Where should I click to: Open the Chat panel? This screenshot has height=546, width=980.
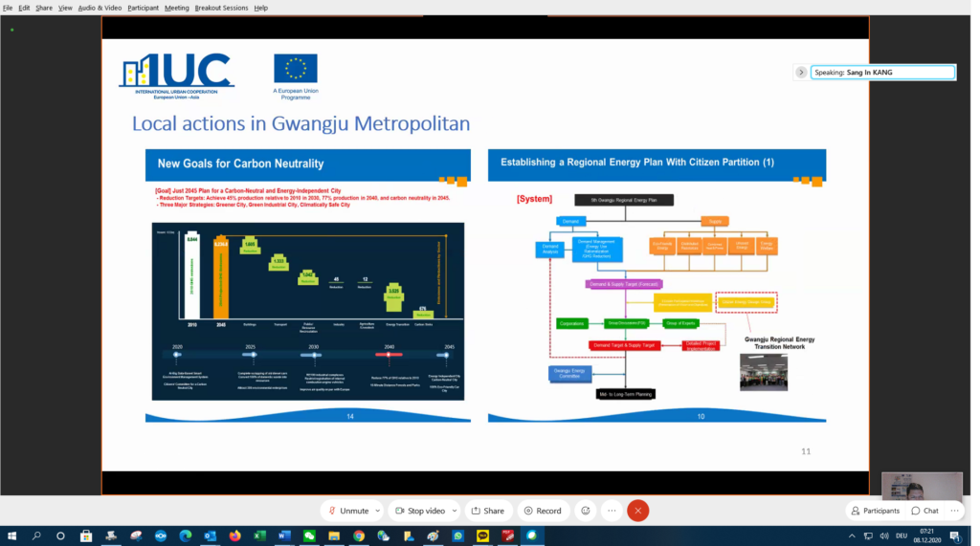[924, 511]
